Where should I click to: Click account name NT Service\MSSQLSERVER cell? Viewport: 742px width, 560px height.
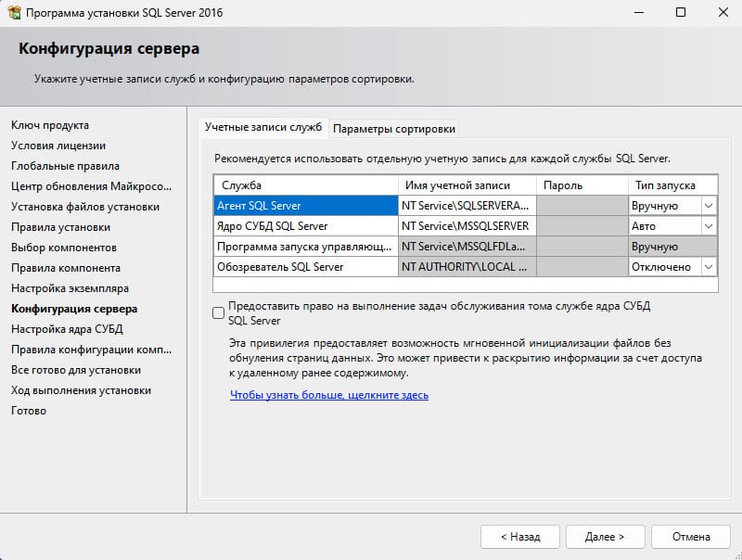coord(467,226)
